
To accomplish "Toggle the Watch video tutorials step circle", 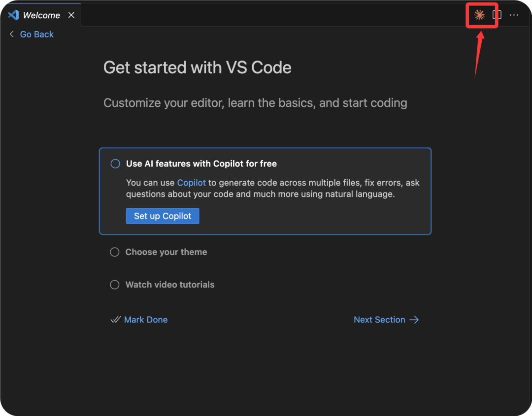I will pos(115,285).
